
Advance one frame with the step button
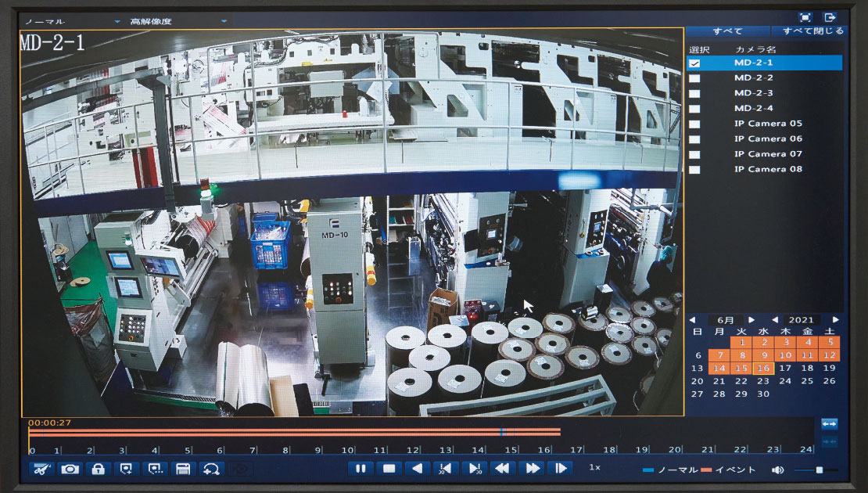tap(560, 469)
